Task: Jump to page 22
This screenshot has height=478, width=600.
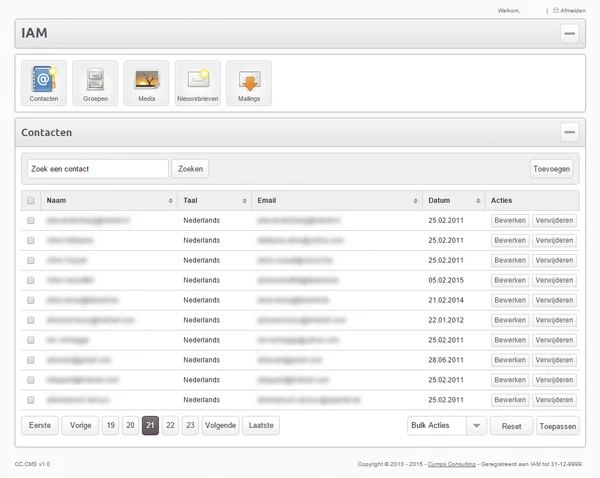Action: tap(170, 426)
